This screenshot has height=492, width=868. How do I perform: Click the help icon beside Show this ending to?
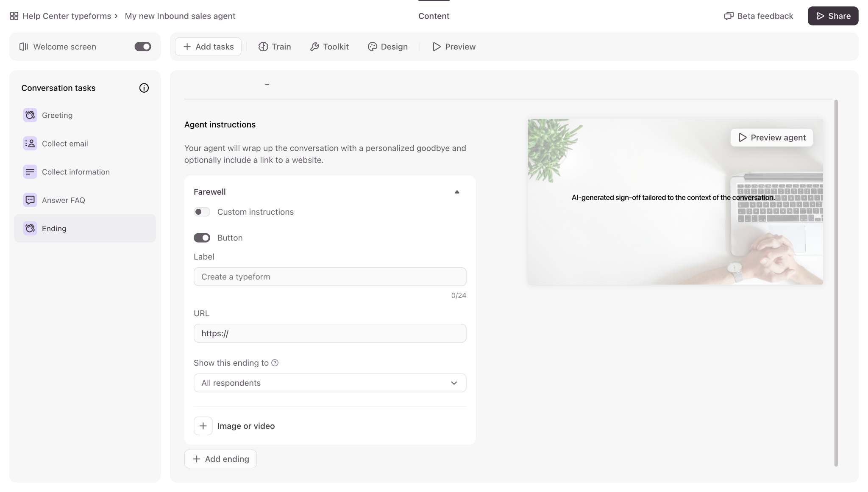pyautogui.click(x=275, y=363)
